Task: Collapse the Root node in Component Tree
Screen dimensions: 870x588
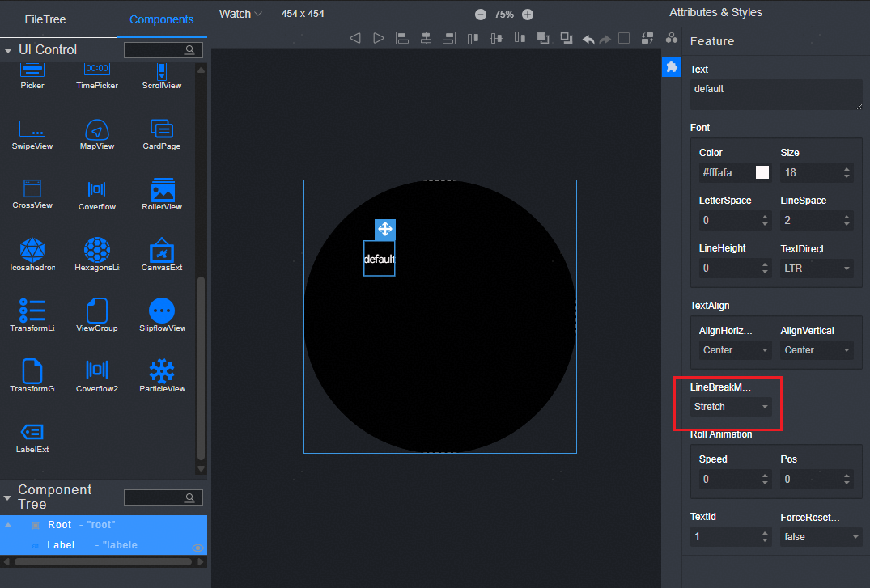Action: 8,525
